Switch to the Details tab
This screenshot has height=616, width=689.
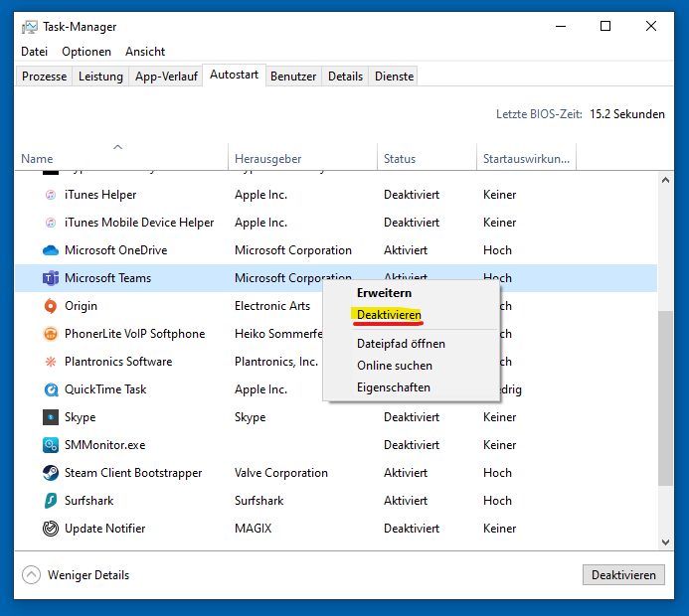[x=345, y=77]
